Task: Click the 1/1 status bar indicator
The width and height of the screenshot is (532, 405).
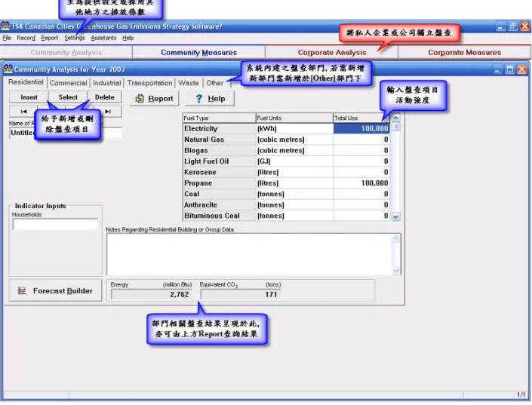Action: pos(521,394)
